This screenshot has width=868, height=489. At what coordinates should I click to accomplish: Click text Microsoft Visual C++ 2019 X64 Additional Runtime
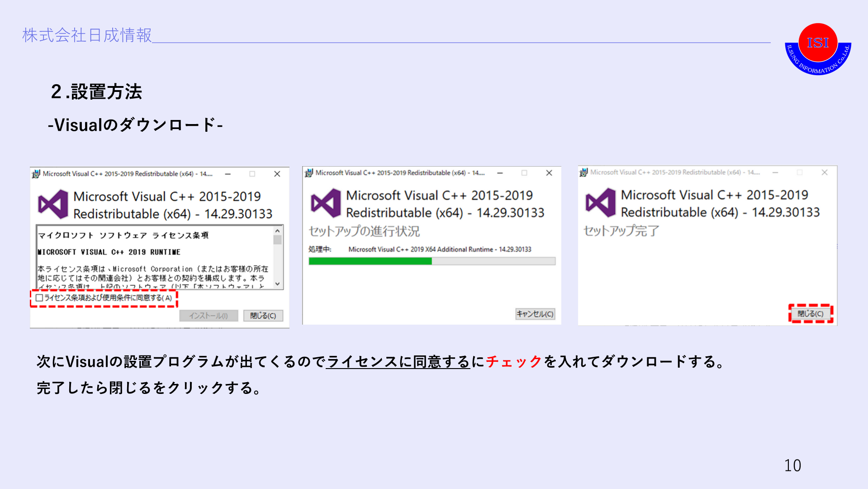pyautogui.click(x=421, y=249)
